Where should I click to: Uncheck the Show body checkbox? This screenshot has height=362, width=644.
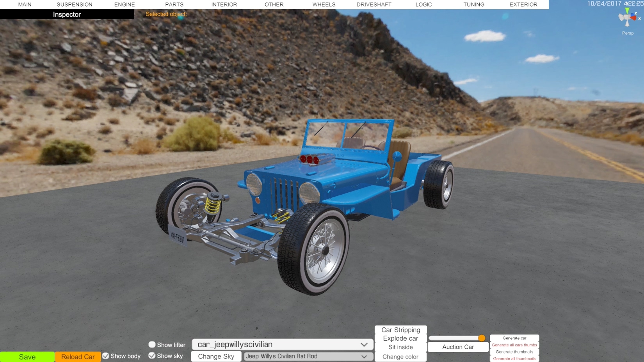[x=106, y=356]
